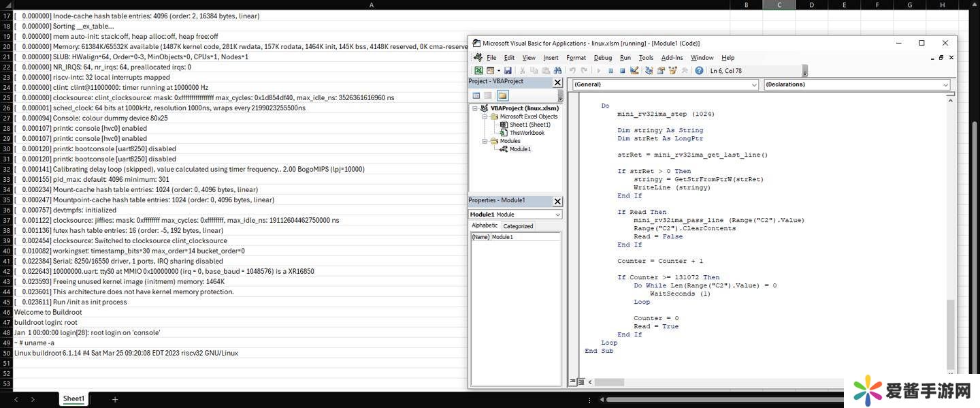The width and height of the screenshot is (980, 408).
Task: Open the (General) object dropdown
Action: [753, 84]
